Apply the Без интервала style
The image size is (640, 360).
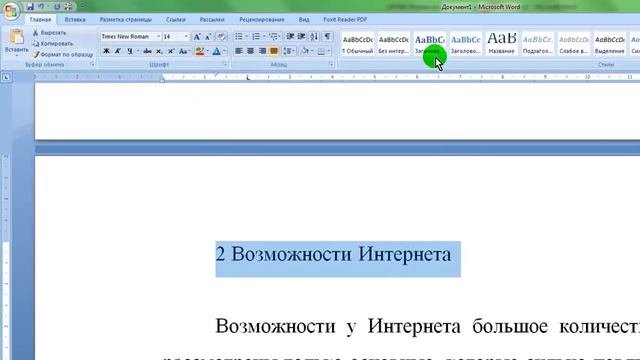[393, 44]
